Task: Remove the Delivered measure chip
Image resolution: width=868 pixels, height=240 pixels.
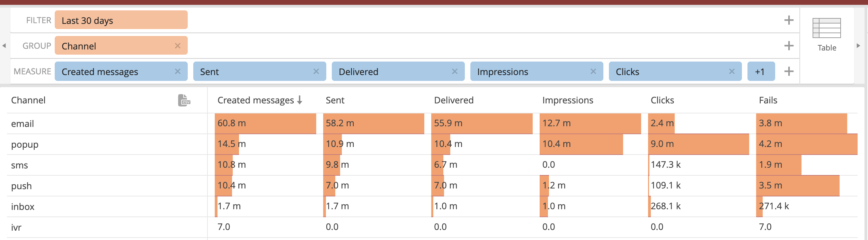Action: pos(455,71)
